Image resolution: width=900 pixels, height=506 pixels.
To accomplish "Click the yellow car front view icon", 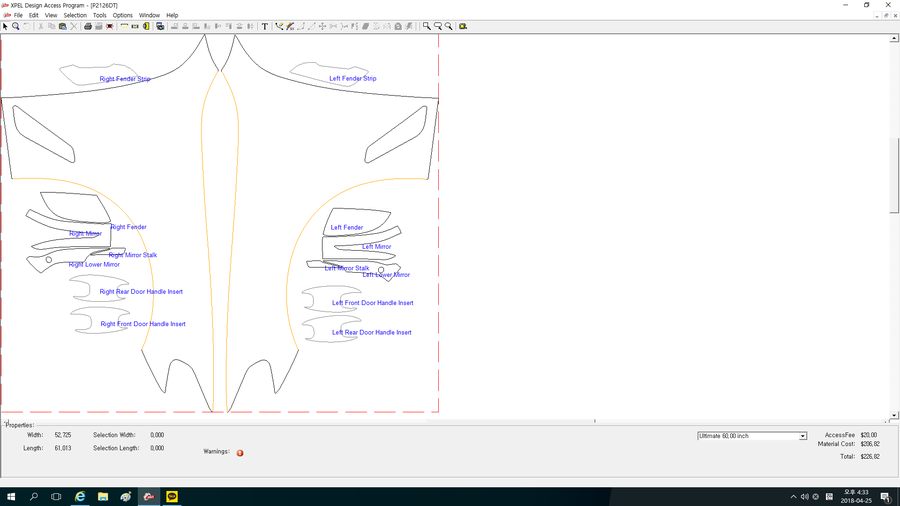I will point(124,26).
